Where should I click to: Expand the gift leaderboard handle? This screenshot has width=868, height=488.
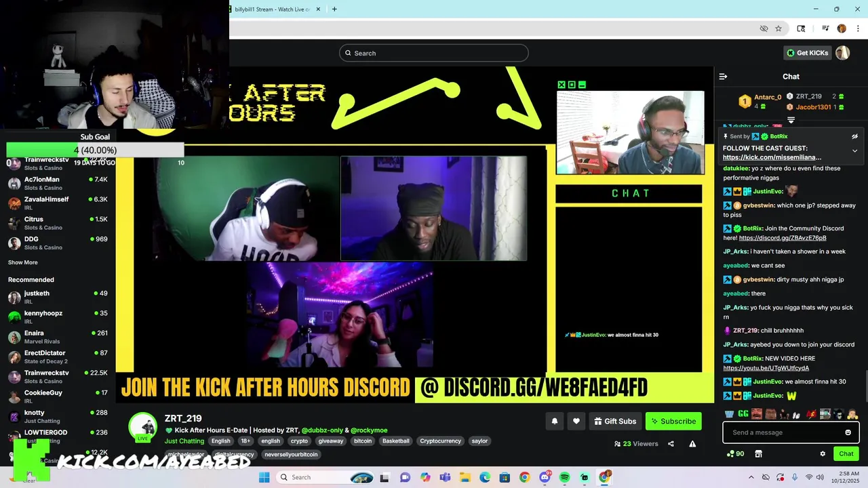click(x=791, y=120)
